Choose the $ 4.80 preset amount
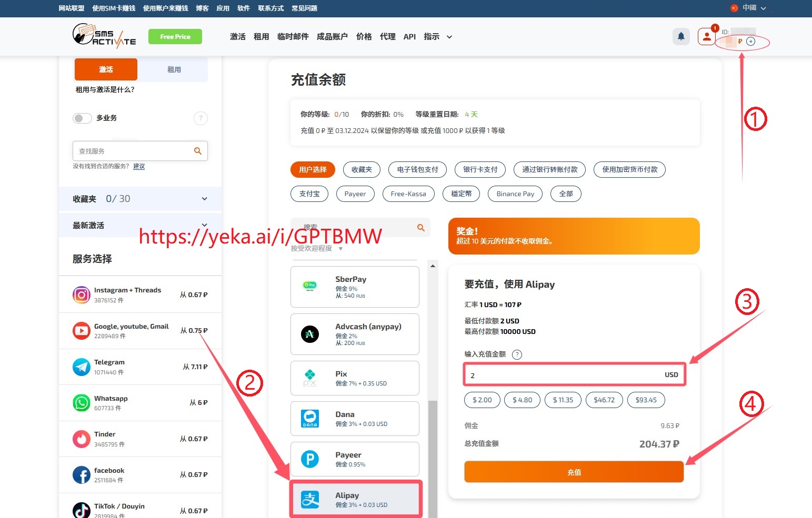 pos(522,400)
